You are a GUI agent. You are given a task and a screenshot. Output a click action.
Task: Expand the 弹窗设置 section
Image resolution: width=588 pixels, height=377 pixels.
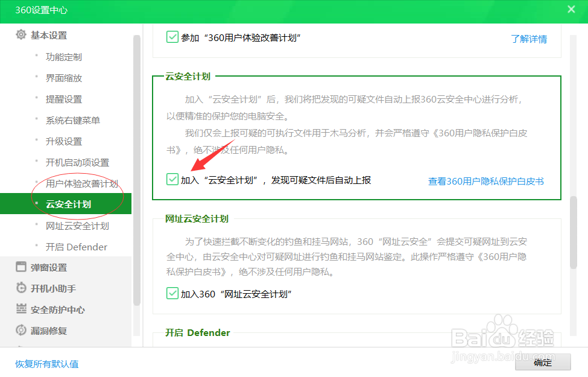click(x=49, y=267)
